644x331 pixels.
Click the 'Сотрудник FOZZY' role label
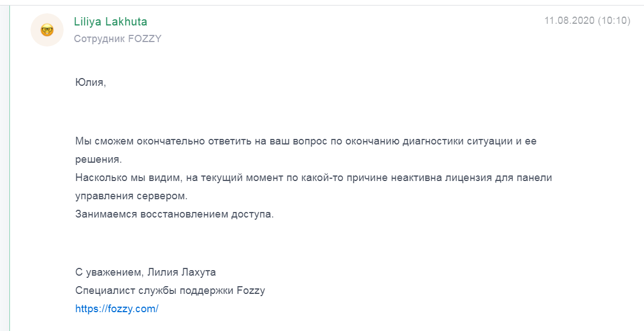[117, 39]
